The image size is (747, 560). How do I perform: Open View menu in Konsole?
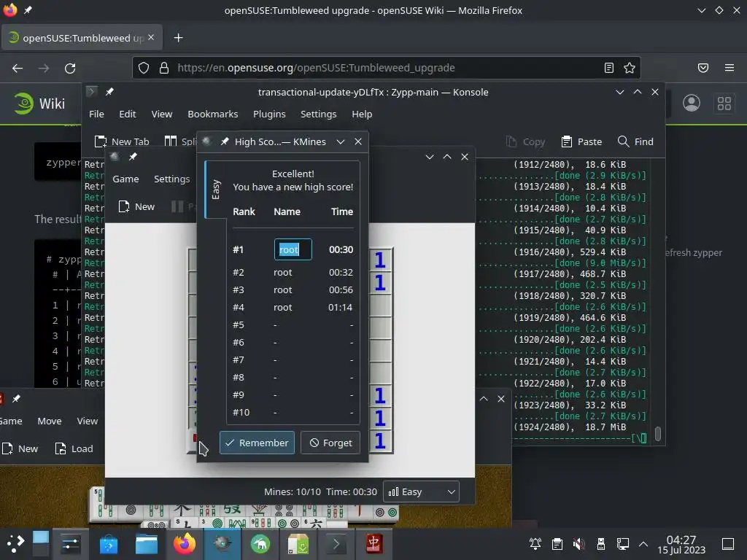(x=161, y=114)
